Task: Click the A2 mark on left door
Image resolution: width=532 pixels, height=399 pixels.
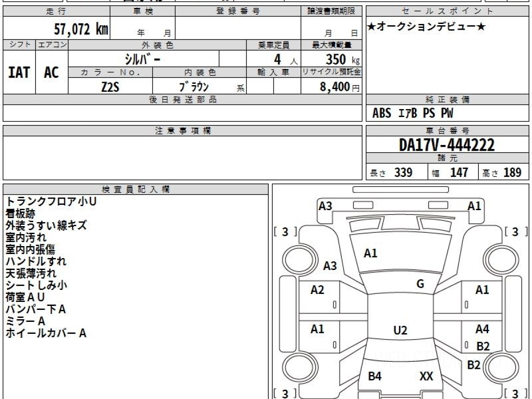Action: pos(317,290)
